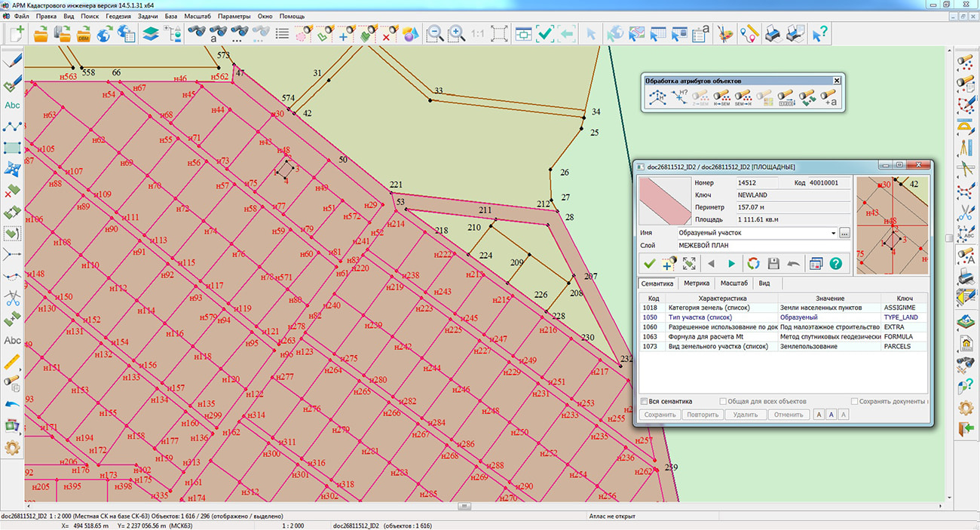
Task: Click the refresh arrows icon in dialog
Action: click(753, 264)
